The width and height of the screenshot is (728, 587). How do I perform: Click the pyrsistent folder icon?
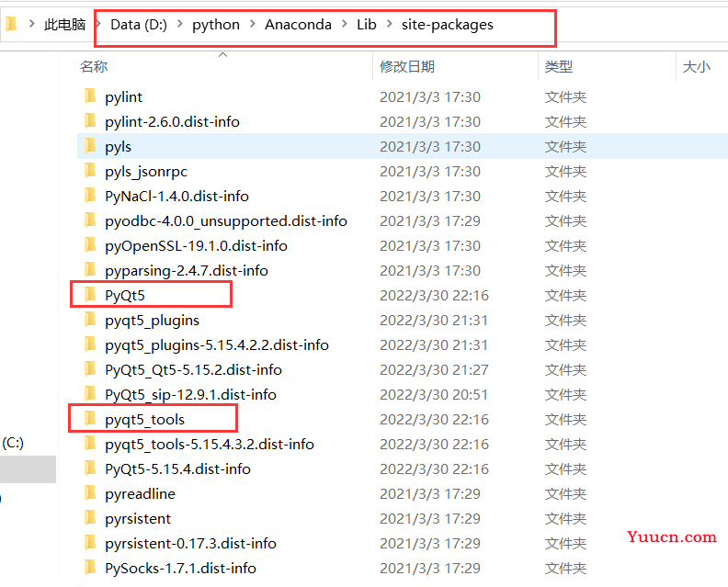point(90,518)
